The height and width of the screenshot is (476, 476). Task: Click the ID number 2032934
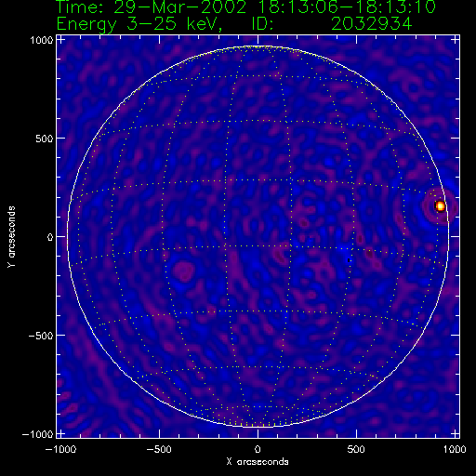372,23
